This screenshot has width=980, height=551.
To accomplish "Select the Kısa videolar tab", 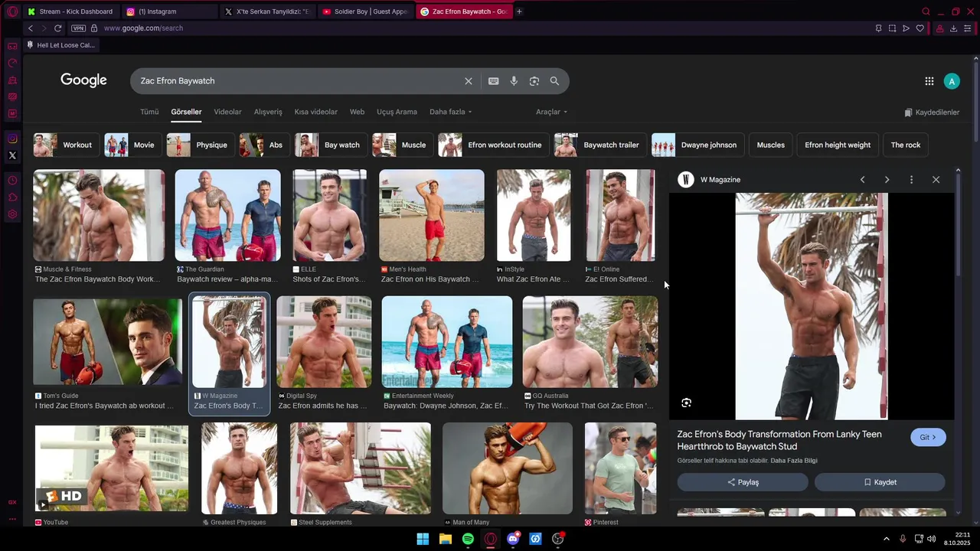I will 315,112.
